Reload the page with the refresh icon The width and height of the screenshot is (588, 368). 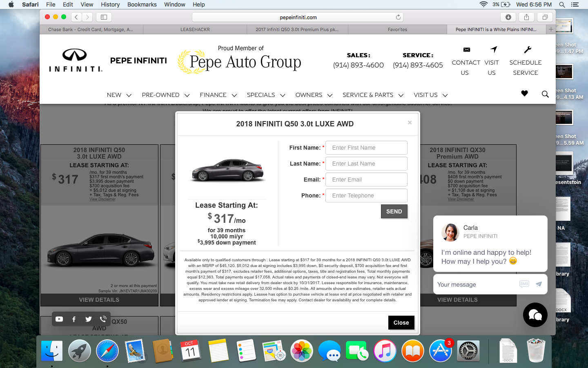point(398,17)
